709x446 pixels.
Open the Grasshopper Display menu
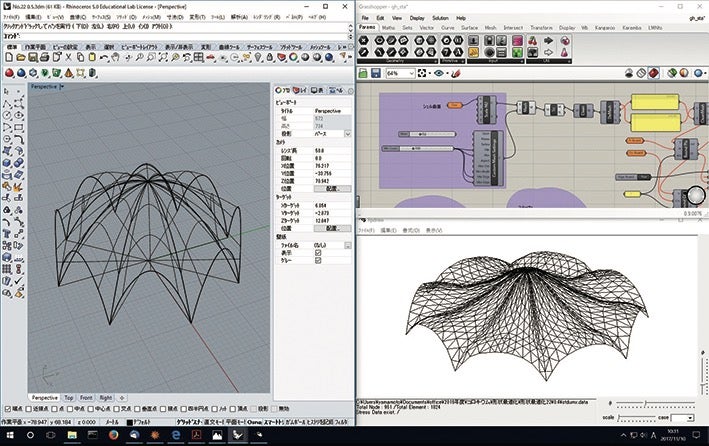(417, 18)
